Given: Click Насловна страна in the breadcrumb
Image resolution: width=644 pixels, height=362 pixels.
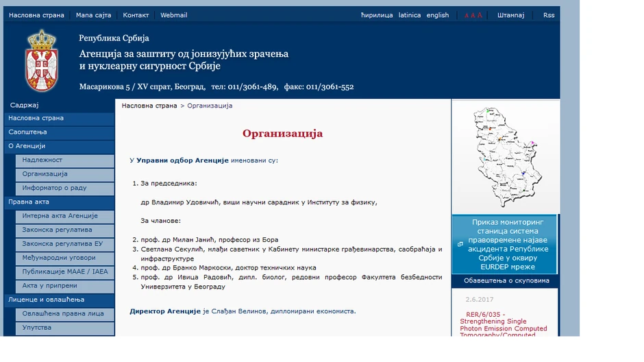Looking at the screenshot, I should tap(149, 106).
